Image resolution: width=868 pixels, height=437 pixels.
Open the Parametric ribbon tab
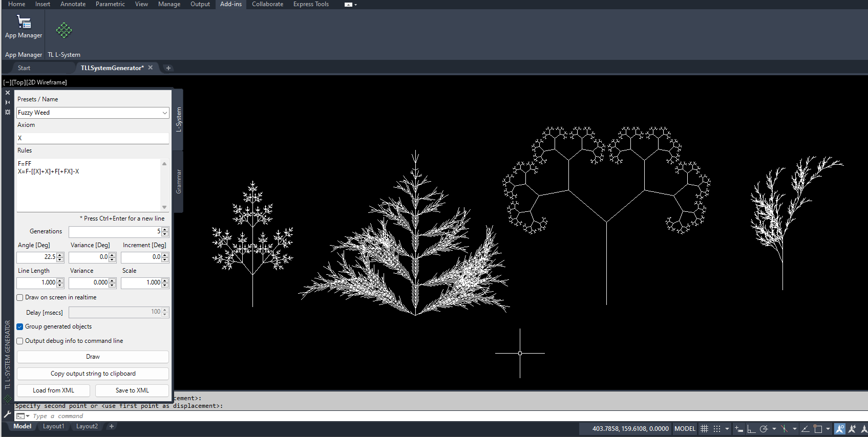tap(110, 4)
